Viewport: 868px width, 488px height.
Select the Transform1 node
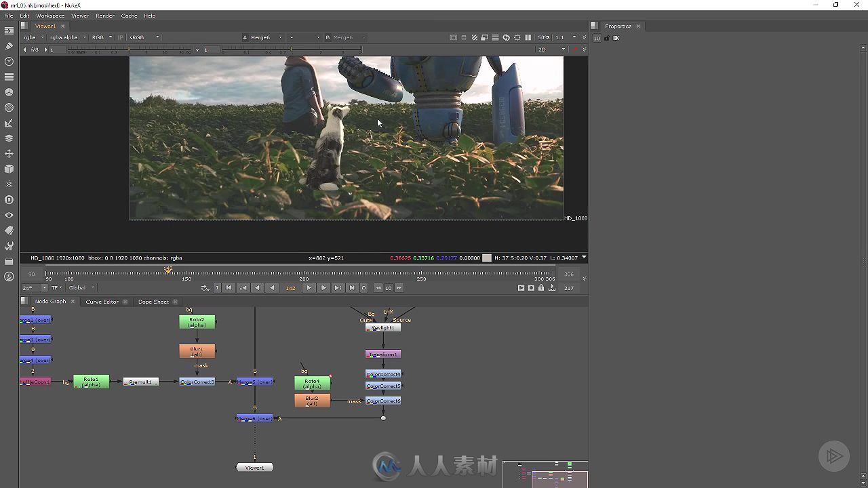click(383, 354)
